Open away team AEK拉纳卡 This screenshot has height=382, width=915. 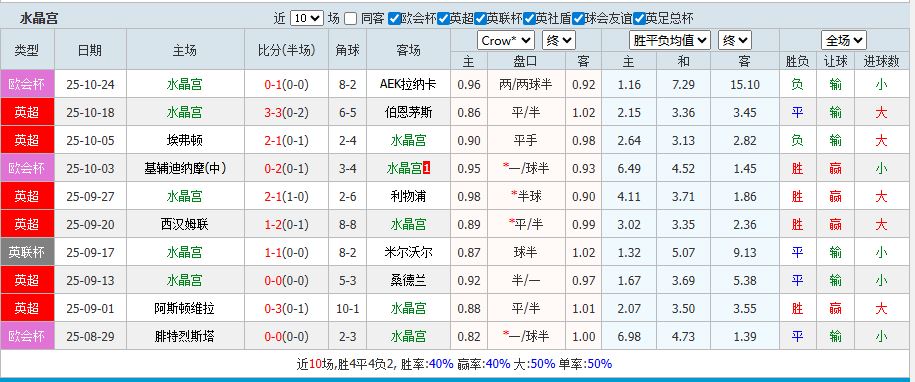(408, 85)
